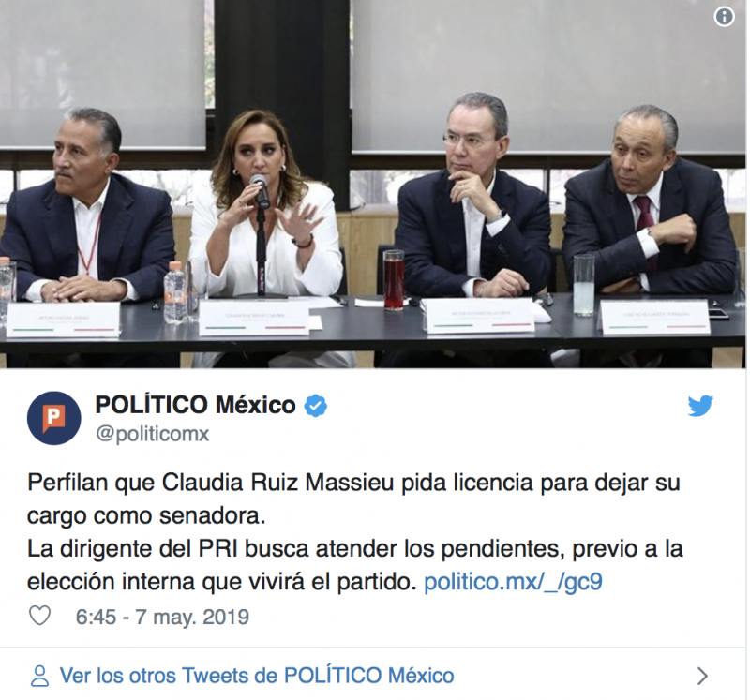Open the 6:45 - 7 may. 2019 timestamp

(x=162, y=617)
